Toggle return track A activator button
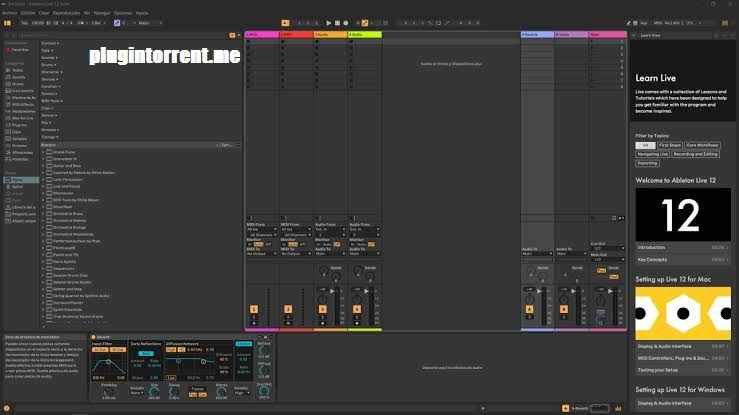Image resolution: width=739 pixels, height=415 pixels. click(x=529, y=309)
